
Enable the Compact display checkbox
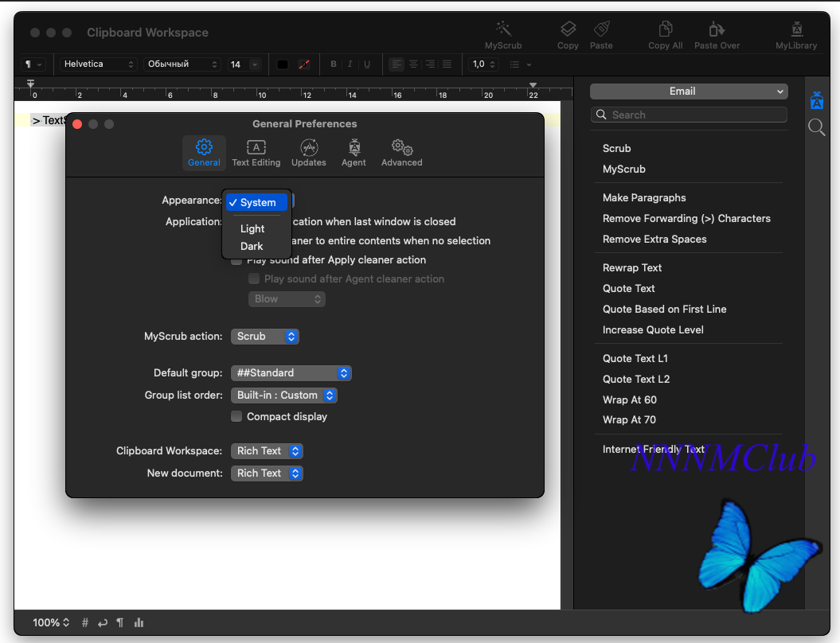[x=236, y=416]
